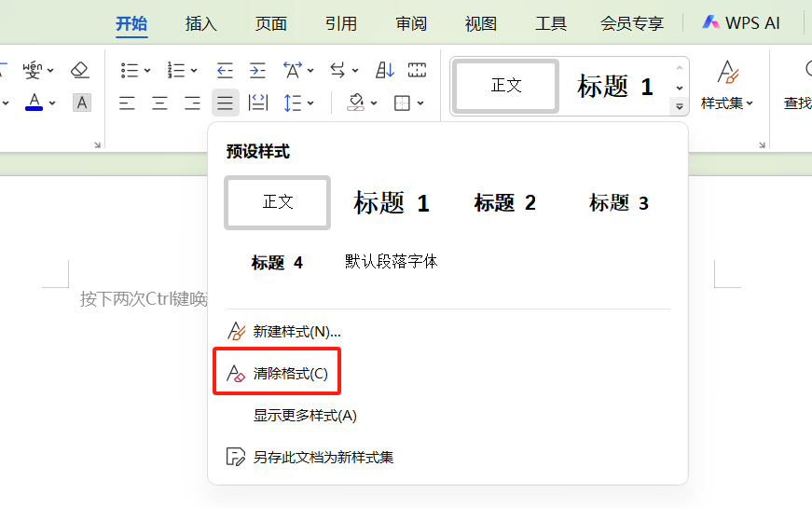Screen dimensions: 812x508
Task: Insert a numbered list
Action: (x=176, y=70)
